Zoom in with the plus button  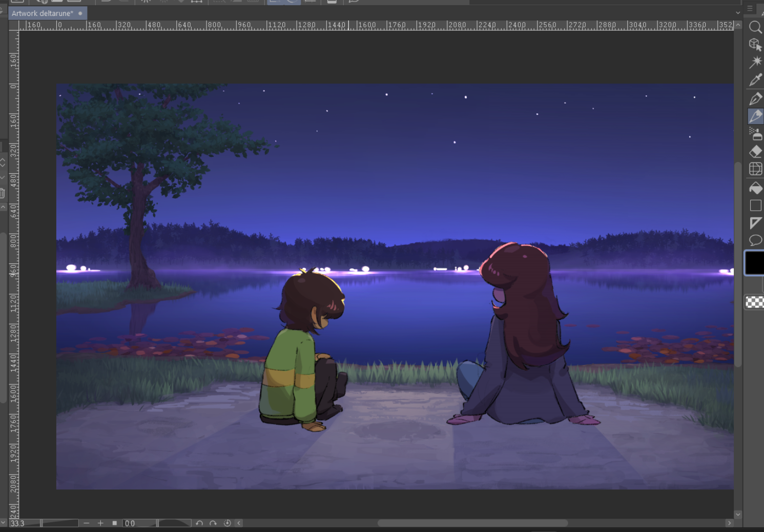tap(100, 523)
